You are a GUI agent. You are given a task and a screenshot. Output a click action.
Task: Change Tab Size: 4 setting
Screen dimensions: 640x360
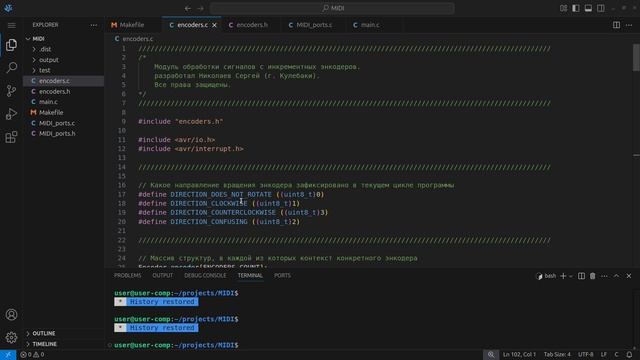pyautogui.click(x=557, y=355)
